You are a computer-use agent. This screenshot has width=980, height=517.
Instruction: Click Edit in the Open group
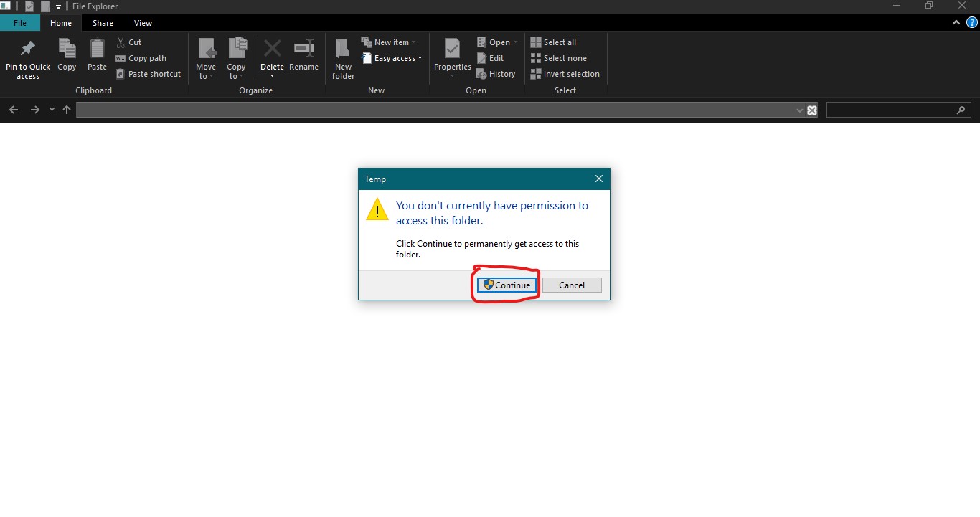click(490, 58)
